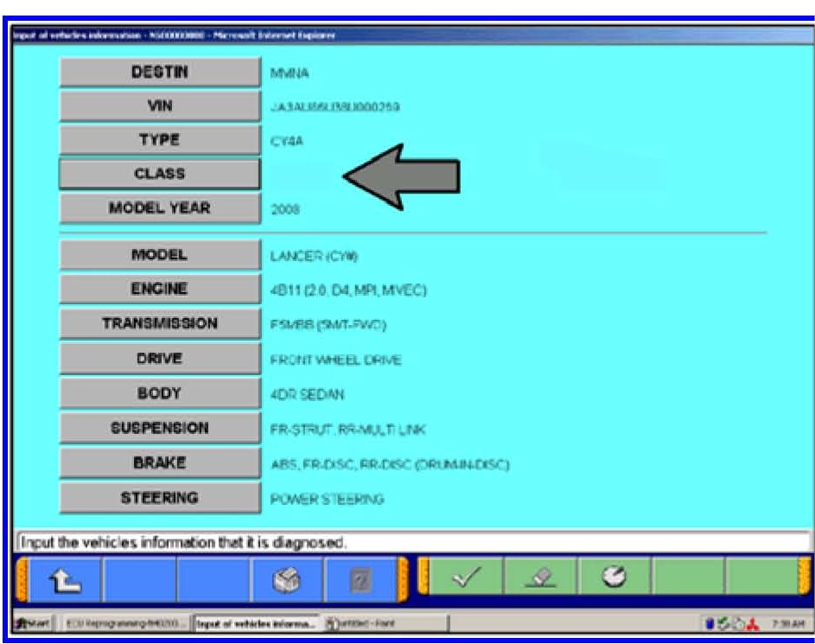
Task: Open help with the question mark icon
Action: tap(360, 580)
